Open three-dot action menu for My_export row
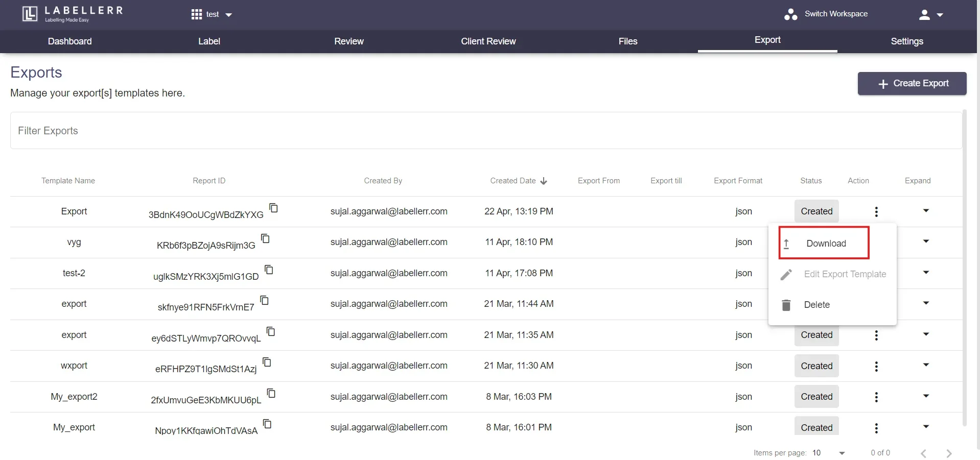The width and height of the screenshot is (980, 460). click(876, 428)
